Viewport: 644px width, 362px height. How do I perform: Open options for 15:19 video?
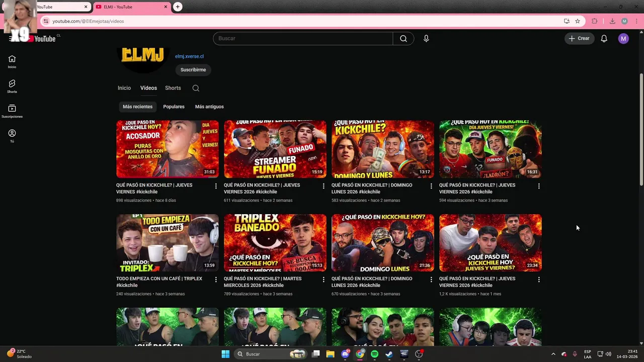[324, 186]
